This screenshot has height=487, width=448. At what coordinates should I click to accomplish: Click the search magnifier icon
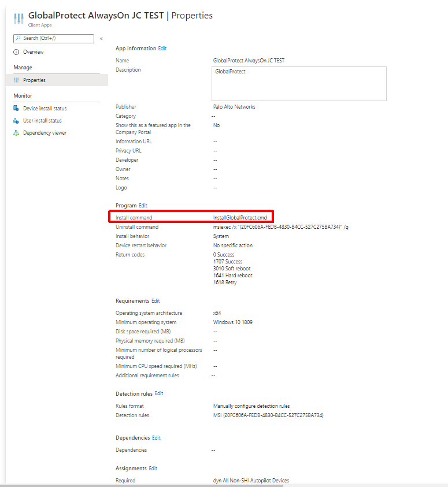pyautogui.click(x=18, y=38)
